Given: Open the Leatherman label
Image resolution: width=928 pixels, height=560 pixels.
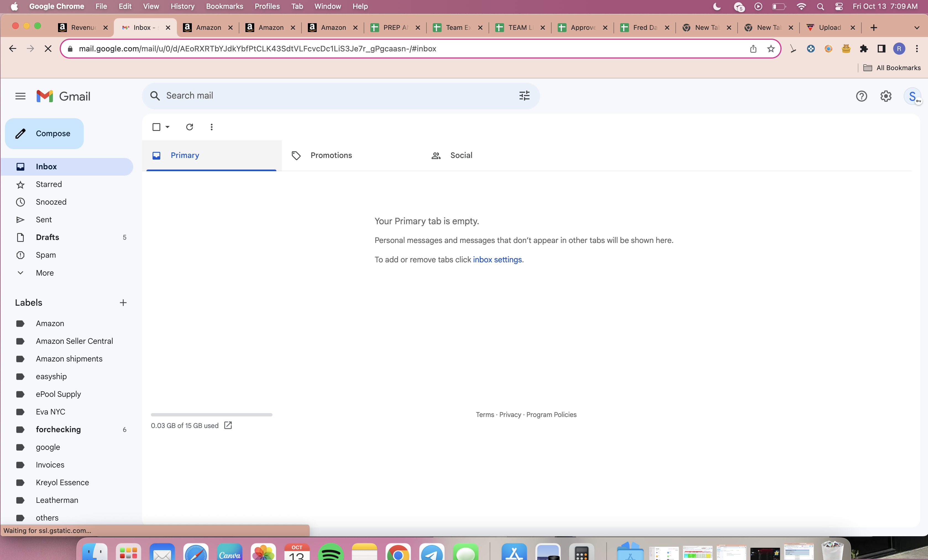Looking at the screenshot, I should 57,500.
